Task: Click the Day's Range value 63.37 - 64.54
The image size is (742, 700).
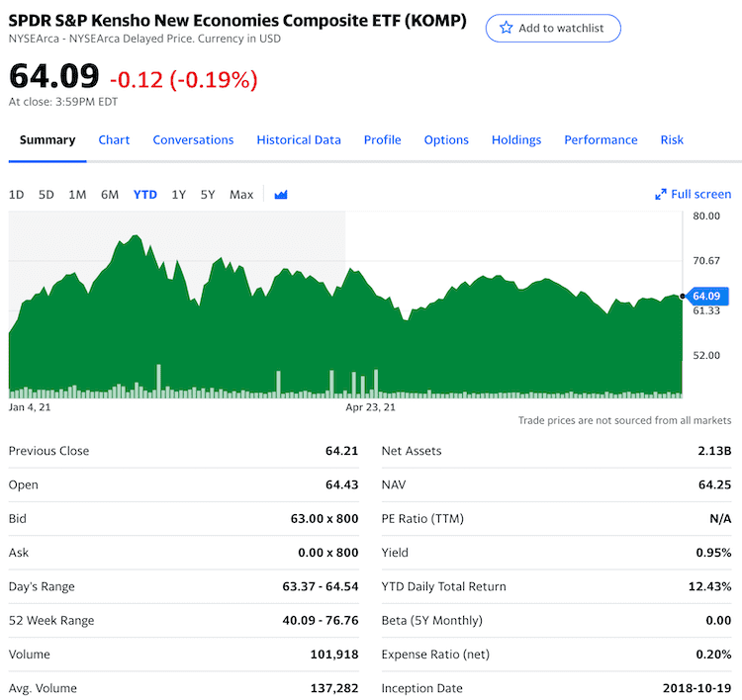Action: pos(320,586)
